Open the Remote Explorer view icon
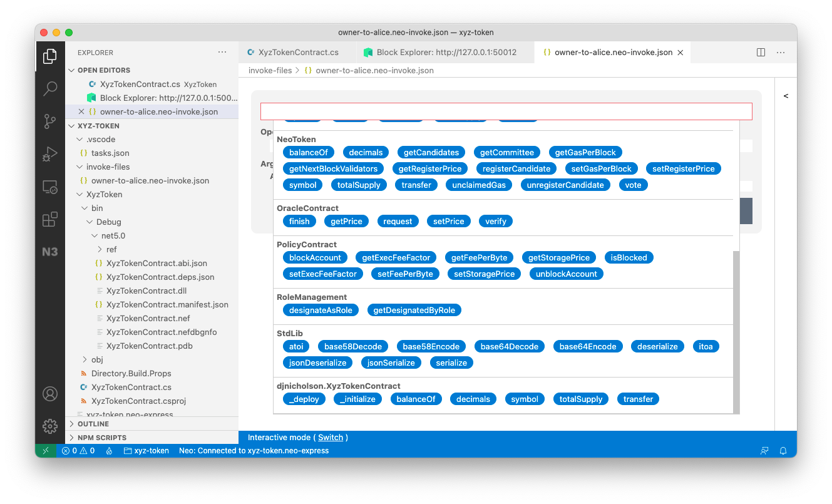 [50, 187]
